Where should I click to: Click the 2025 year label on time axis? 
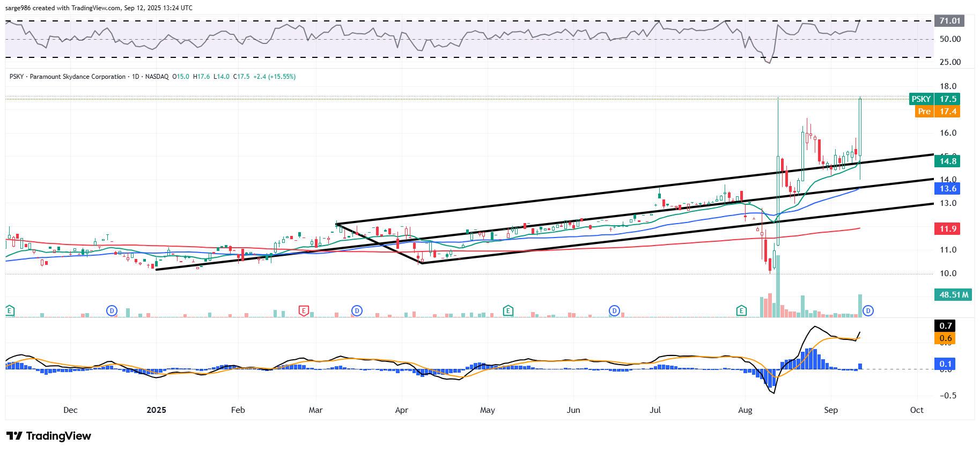coord(156,410)
